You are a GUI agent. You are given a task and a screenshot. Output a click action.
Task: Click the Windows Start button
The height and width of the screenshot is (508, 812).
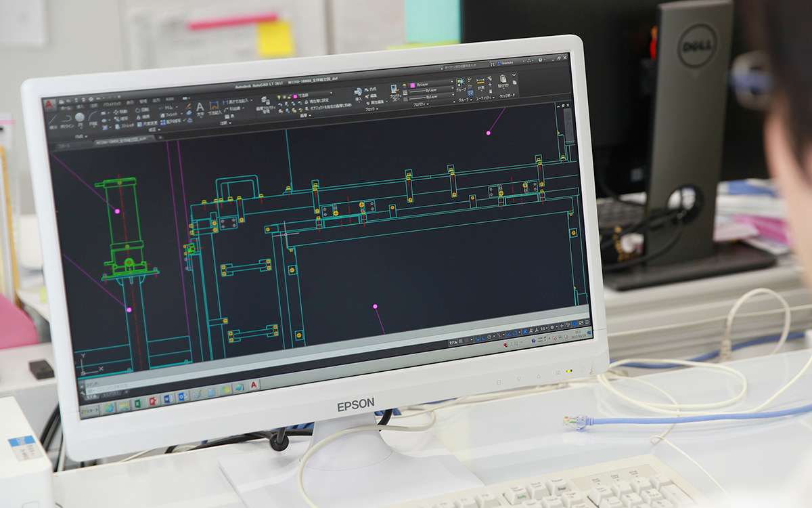click(89, 412)
